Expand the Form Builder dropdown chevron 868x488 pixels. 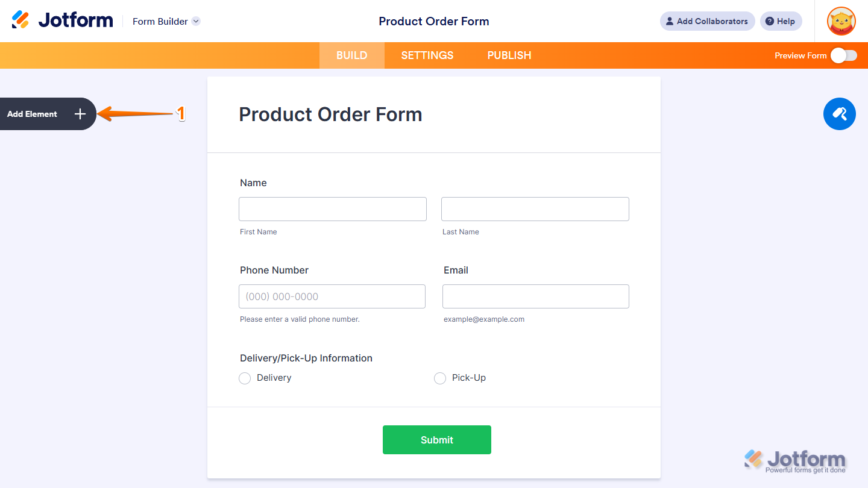point(195,21)
